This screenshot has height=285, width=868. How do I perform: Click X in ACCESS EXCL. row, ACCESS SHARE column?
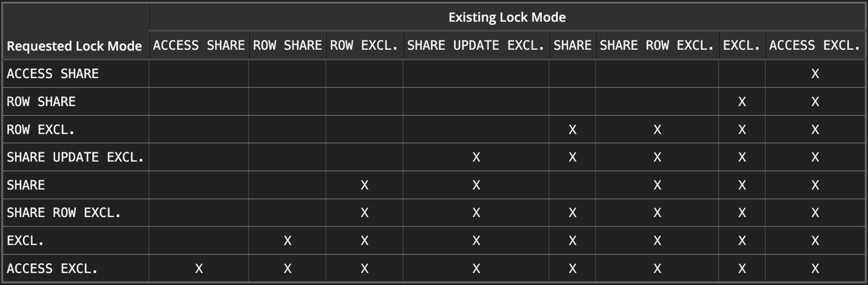click(x=199, y=269)
